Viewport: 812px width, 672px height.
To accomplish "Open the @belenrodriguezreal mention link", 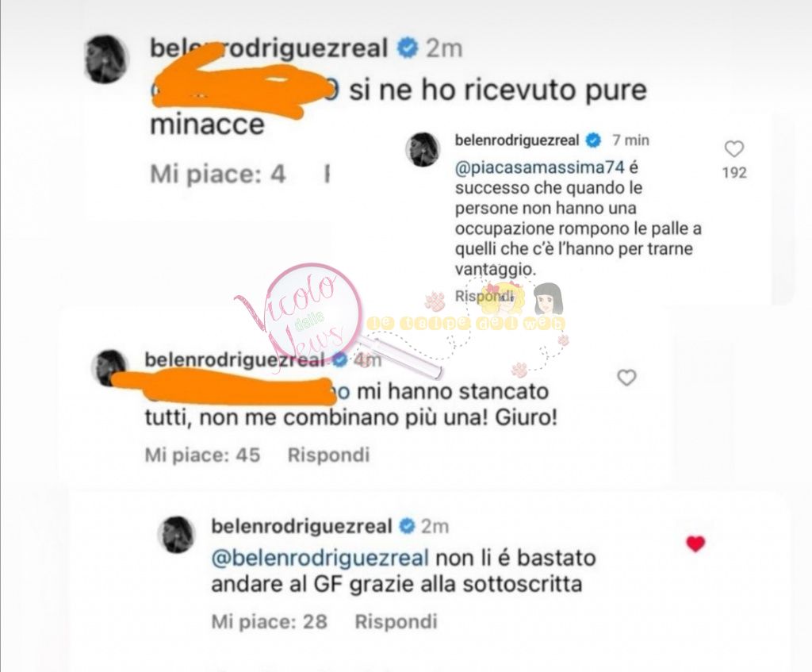I will (320, 558).
